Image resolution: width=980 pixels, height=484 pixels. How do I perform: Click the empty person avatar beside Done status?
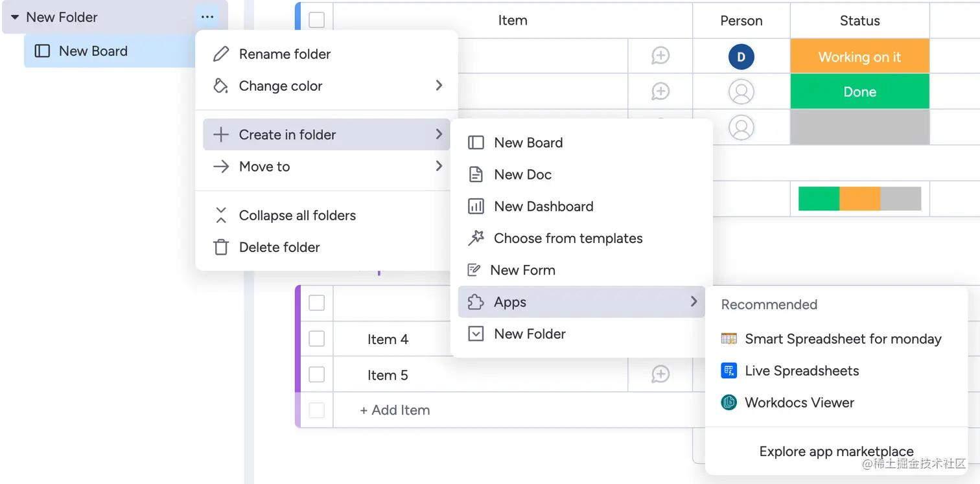click(x=741, y=92)
